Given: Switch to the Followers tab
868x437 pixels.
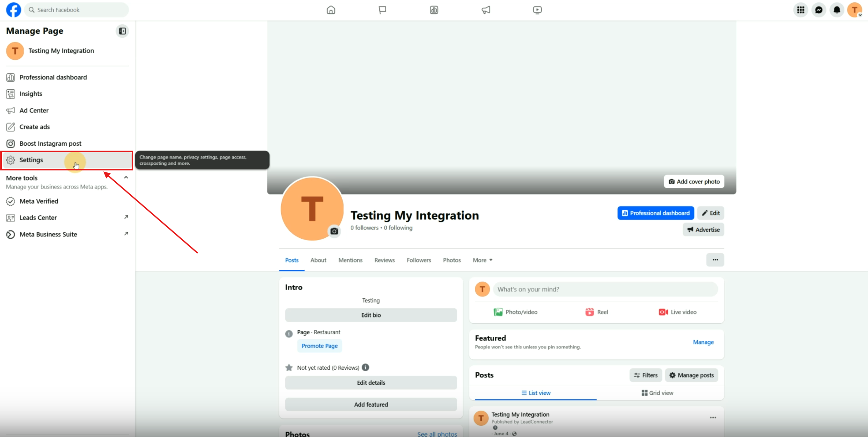Looking at the screenshot, I should 419,260.
